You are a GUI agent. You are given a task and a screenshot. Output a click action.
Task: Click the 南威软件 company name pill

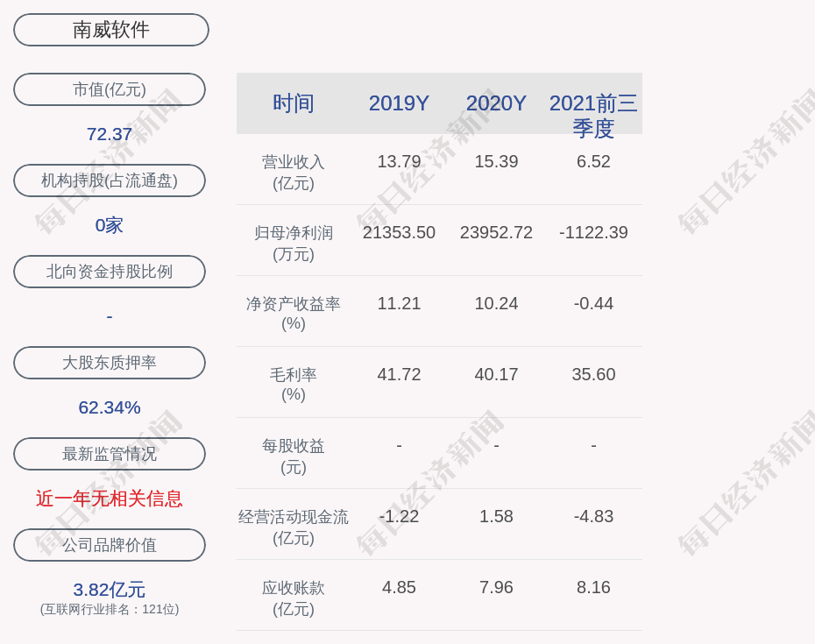(x=111, y=30)
